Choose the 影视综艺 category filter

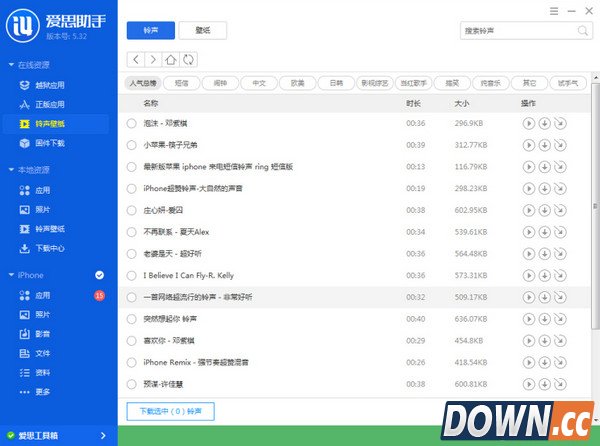point(376,83)
